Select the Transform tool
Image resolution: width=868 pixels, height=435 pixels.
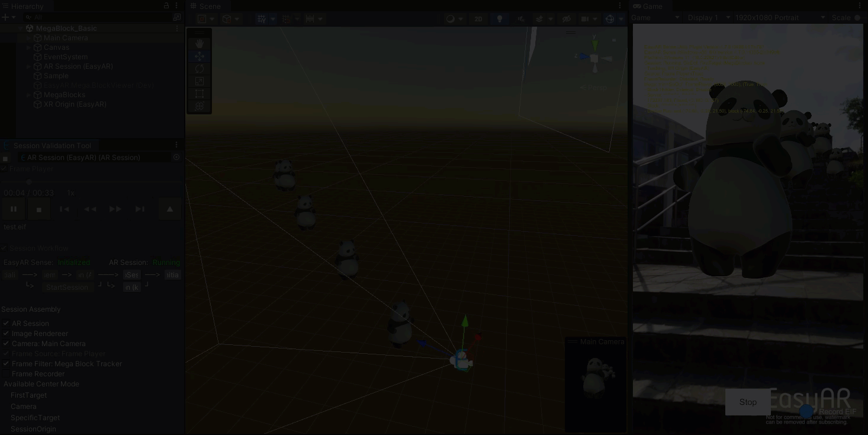point(200,106)
